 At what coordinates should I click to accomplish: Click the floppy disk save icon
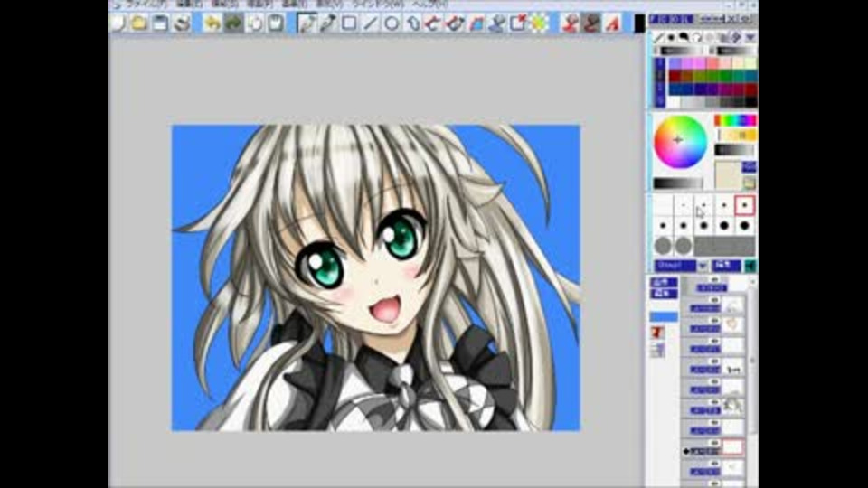point(161,23)
